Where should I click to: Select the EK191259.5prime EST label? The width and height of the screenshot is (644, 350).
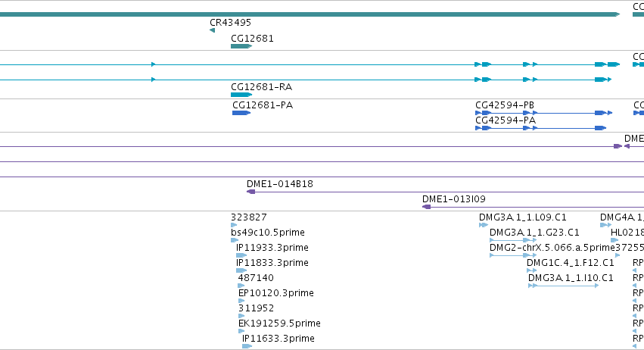[279, 323]
